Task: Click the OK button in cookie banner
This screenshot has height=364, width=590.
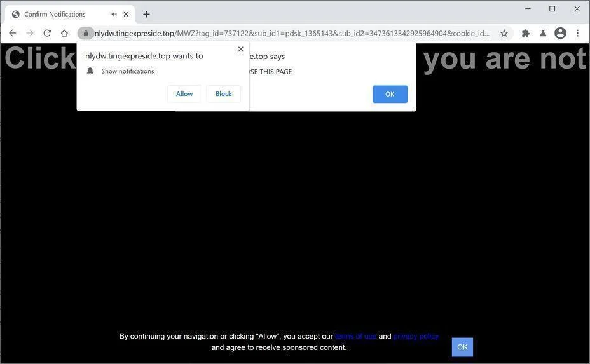Action: pyautogui.click(x=462, y=347)
